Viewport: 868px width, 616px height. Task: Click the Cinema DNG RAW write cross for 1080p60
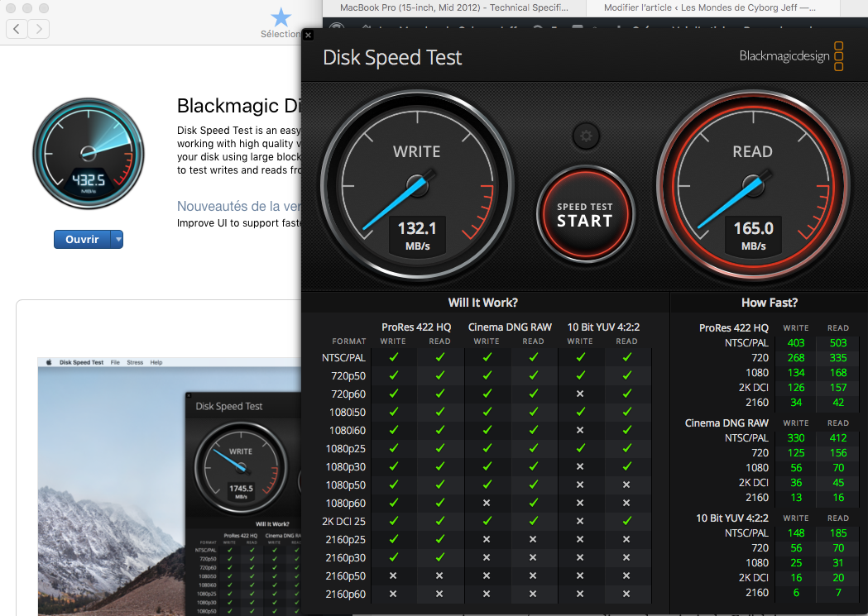486,504
